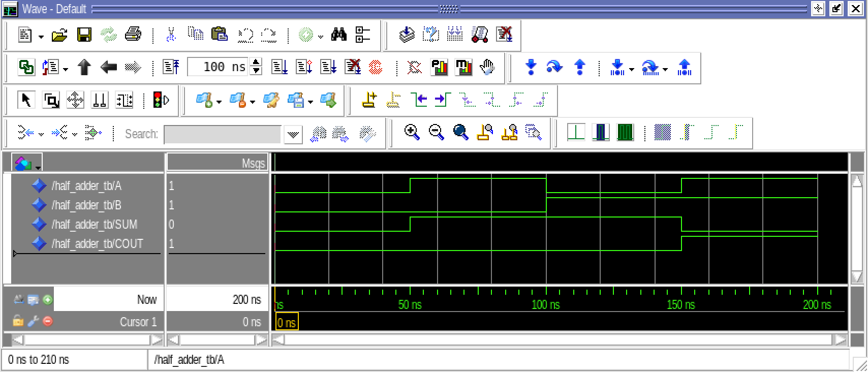Click the black up arrow icon
The height and width of the screenshot is (372, 868).
coord(84,67)
